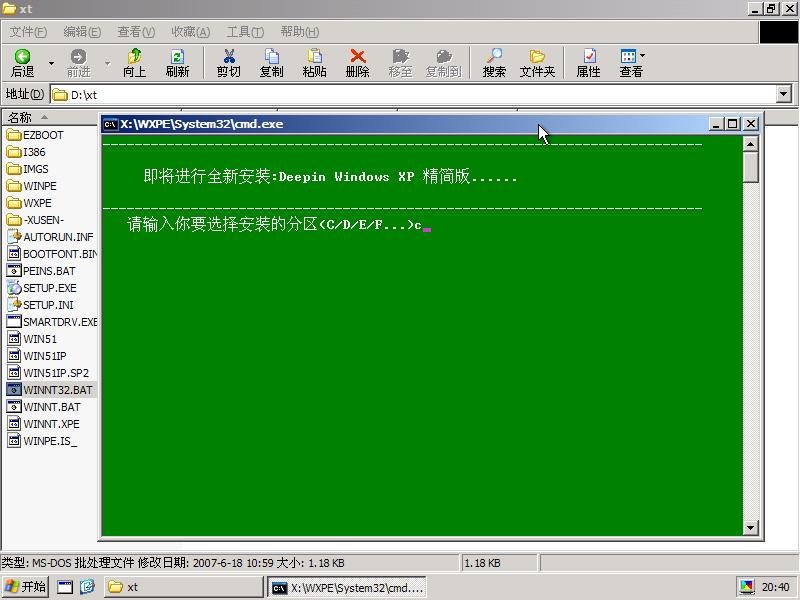Image resolution: width=800 pixels, height=600 pixels.
Task: Click the Copy To (复制到) icon
Action: pos(443,56)
